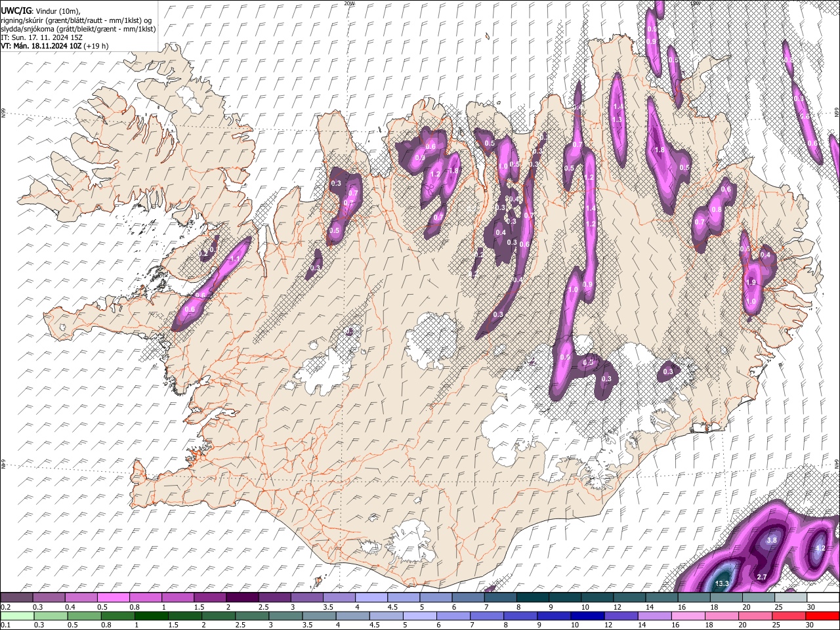Pick the grey 0.2 snow legend swatch
Image resolution: width=840 pixels, height=630 pixels.
click(x=16, y=597)
